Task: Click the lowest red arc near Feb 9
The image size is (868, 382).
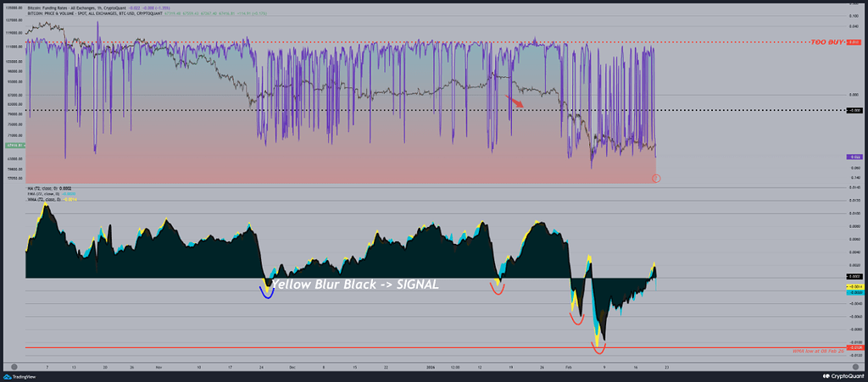Action: click(598, 348)
